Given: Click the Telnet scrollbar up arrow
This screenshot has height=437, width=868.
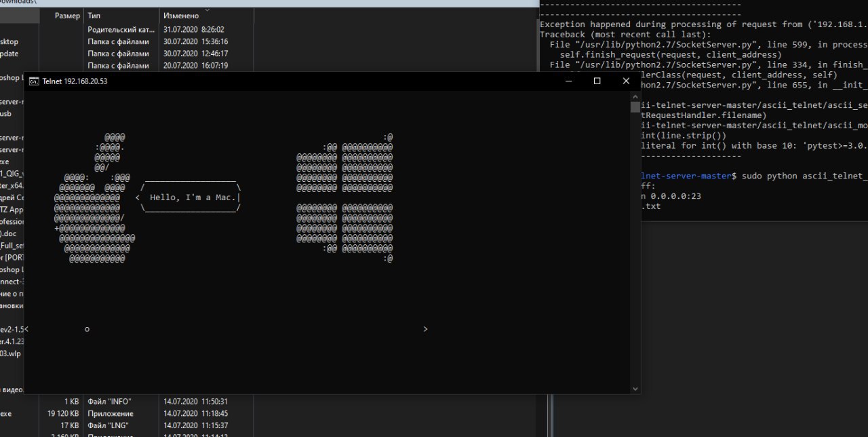Looking at the screenshot, I should pyautogui.click(x=635, y=96).
